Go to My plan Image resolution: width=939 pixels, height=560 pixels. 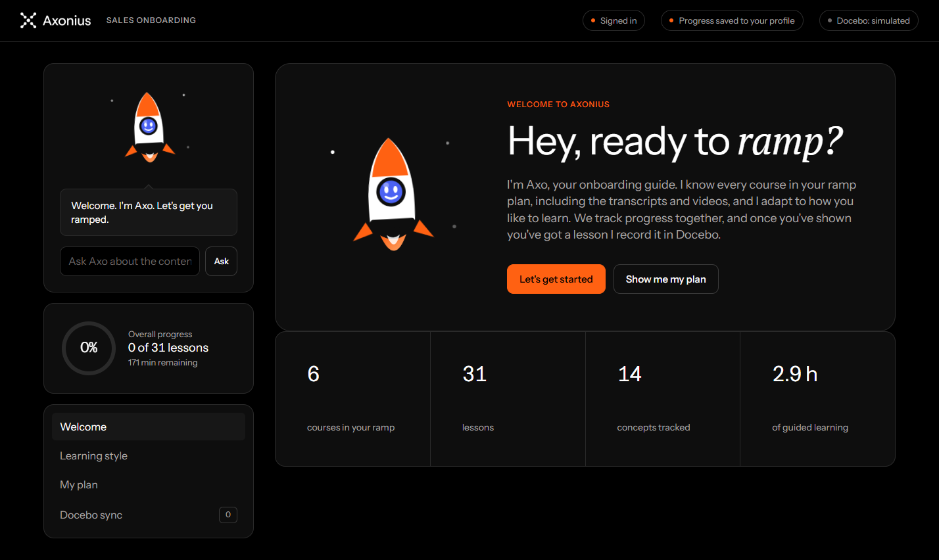tap(149, 484)
